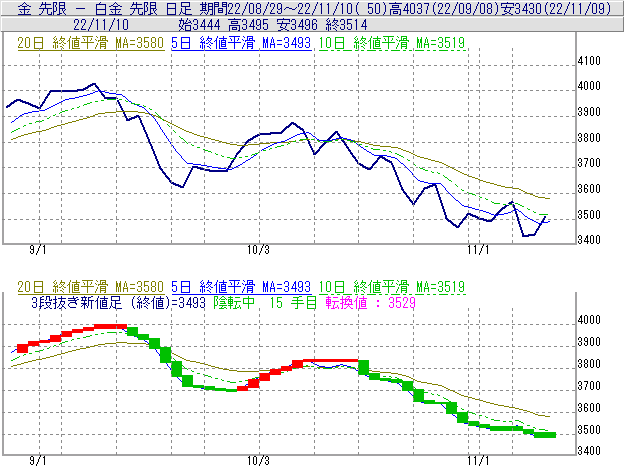Screen dimensions: 624x475
Task: Click the upper chart y-axis label 3700
Action: pos(589,163)
